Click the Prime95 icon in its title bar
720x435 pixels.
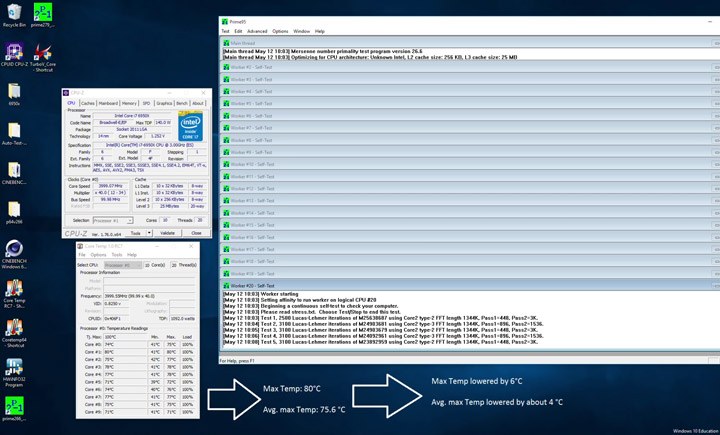pos(225,21)
